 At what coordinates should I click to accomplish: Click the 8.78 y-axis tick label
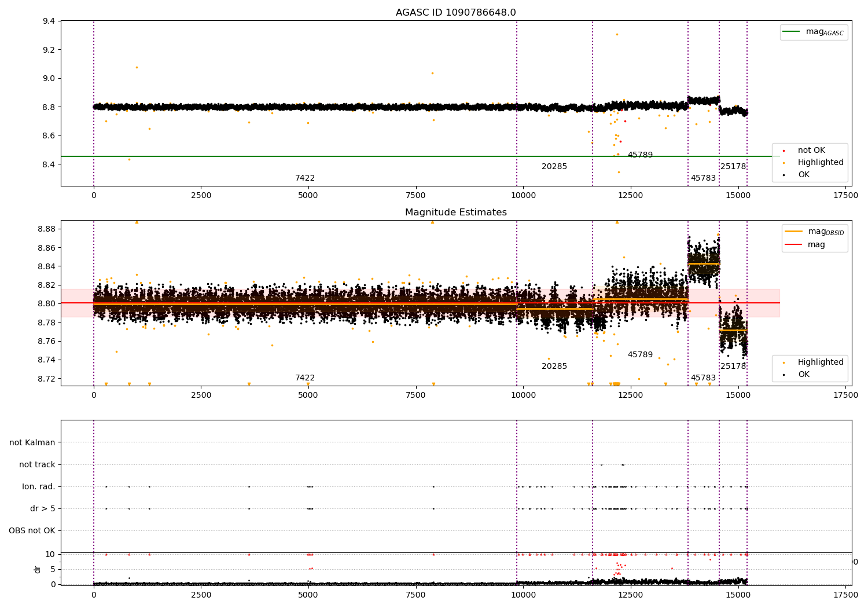(x=46, y=323)
